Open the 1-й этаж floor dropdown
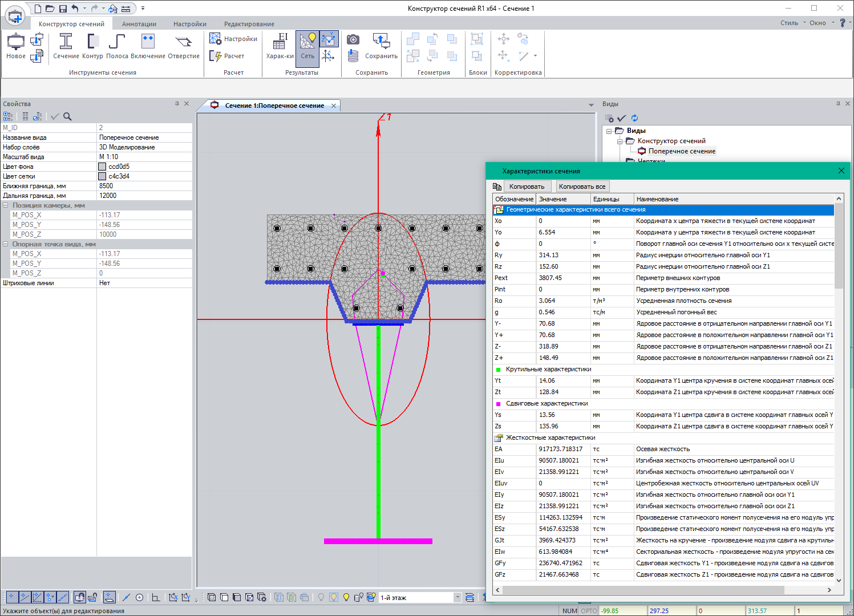The image size is (854, 616). [x=457, y=598]
